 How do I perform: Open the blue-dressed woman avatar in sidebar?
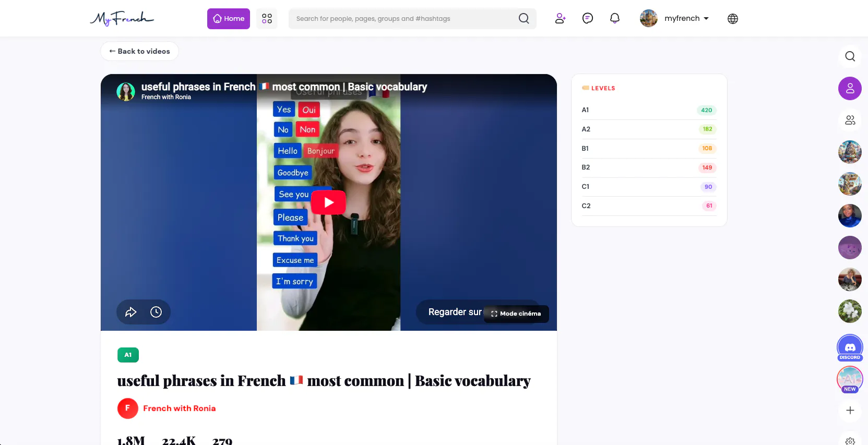pos(850,215)
